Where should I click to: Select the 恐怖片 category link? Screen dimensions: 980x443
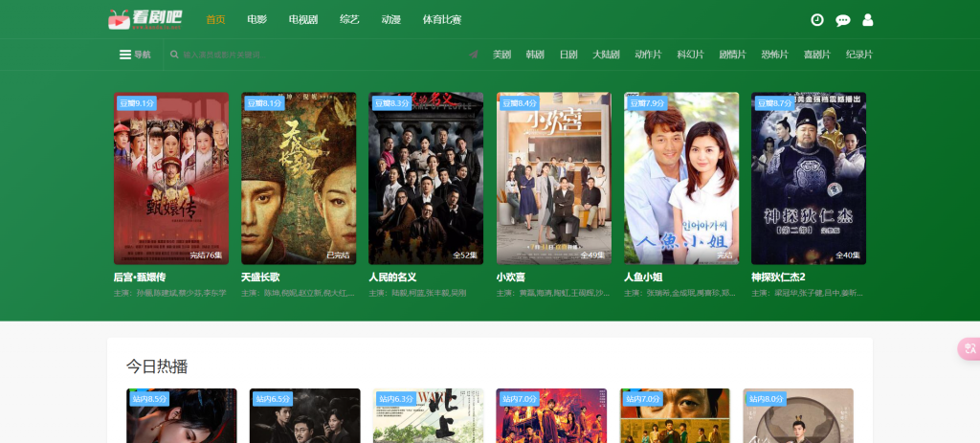[x=775, y=55]
